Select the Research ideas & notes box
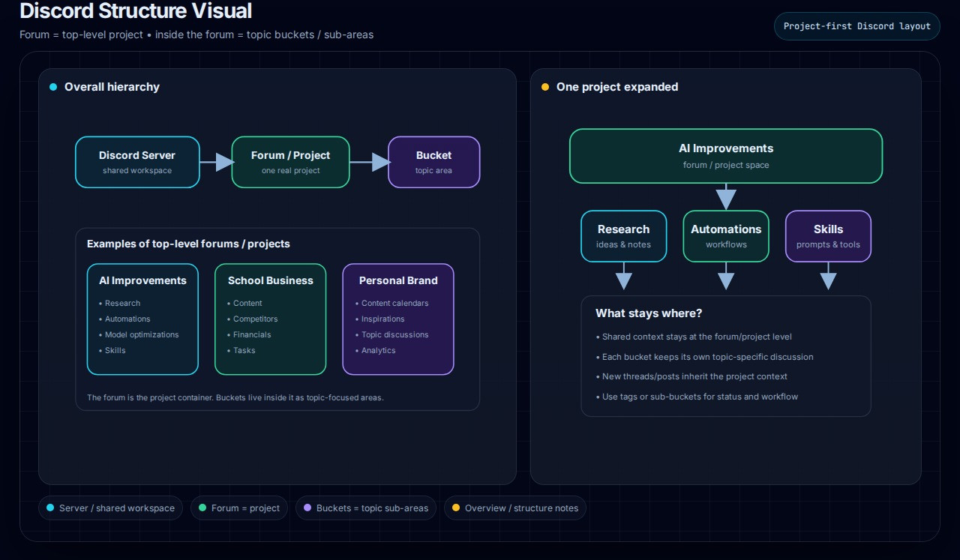The image size is (960, 560). pyautogui.click(x=623, y=236)
